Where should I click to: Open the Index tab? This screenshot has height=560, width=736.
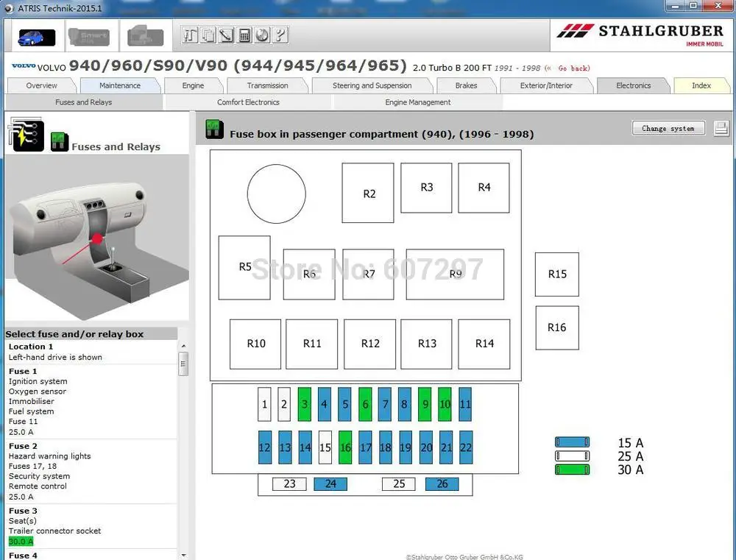click(x=701, y=85)
